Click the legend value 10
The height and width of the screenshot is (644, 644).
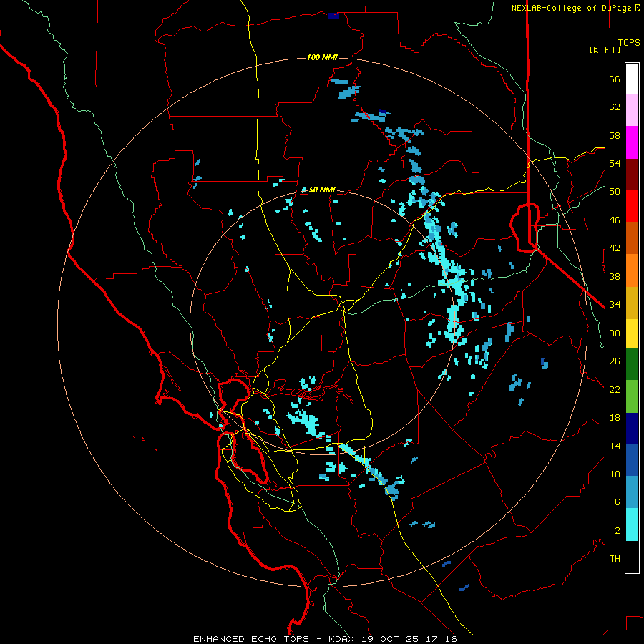click(x=615, y=474)
